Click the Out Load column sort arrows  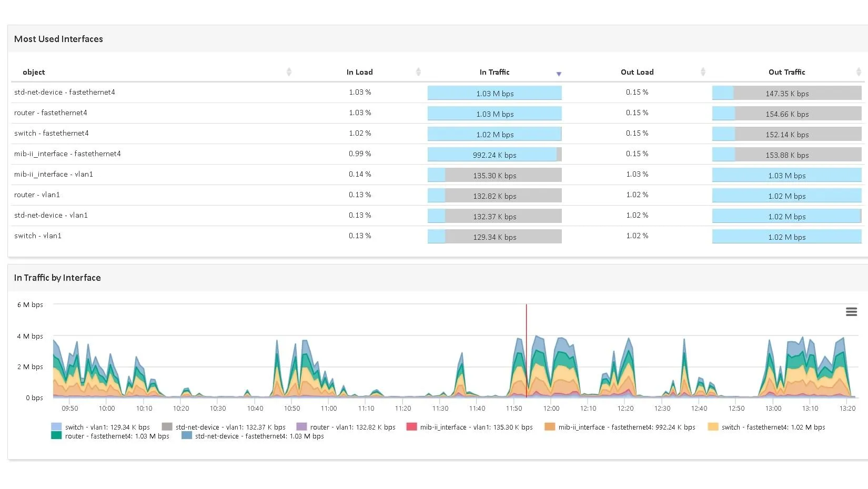702,72
